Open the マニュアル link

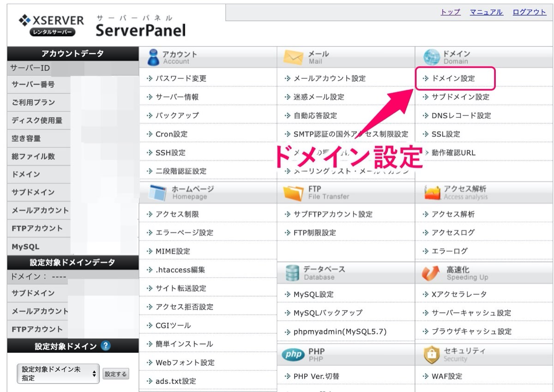coord(486,12)
